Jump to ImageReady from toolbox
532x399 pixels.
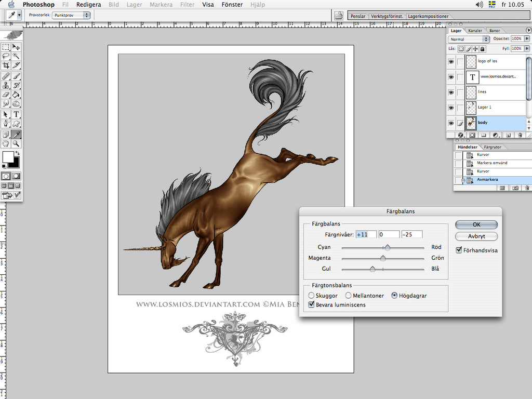pyautogui.click(x=11, y=195)
